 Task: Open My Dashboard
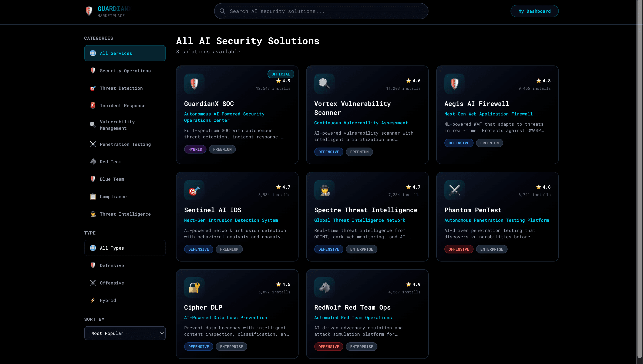(534, 11)
